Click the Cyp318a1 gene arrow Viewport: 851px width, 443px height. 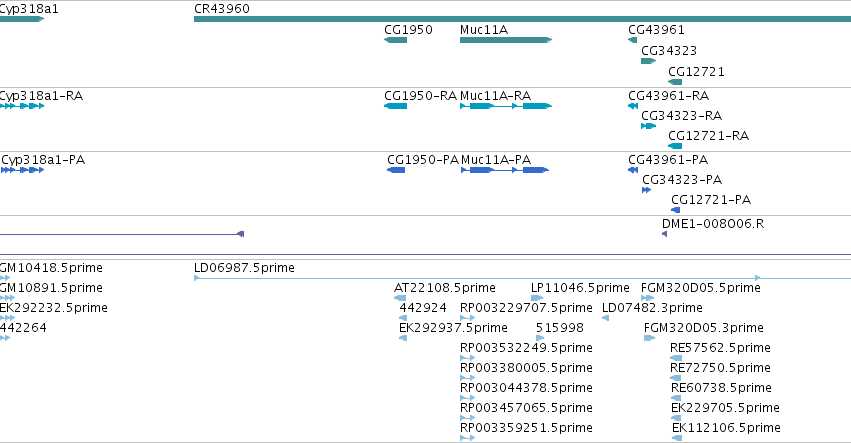[x=22, y=19]
